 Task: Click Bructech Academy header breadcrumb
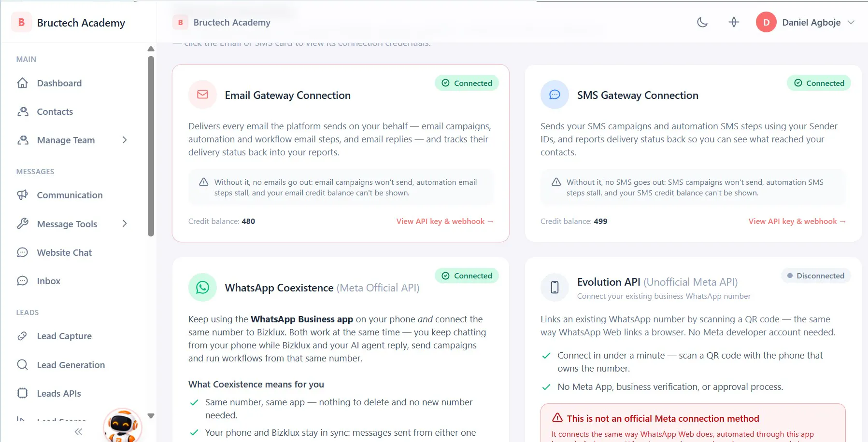point(222,22)
